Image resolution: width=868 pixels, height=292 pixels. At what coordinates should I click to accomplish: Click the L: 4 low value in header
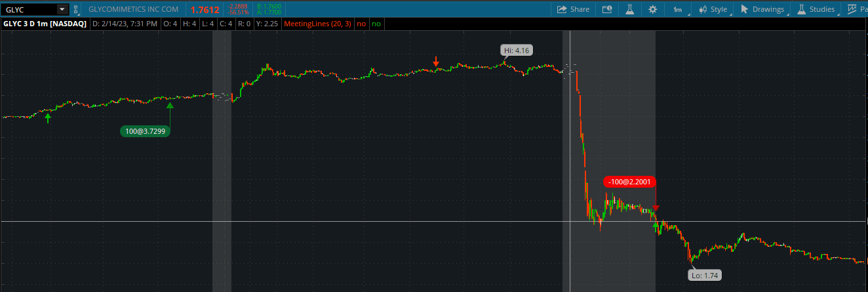point(208,24)
